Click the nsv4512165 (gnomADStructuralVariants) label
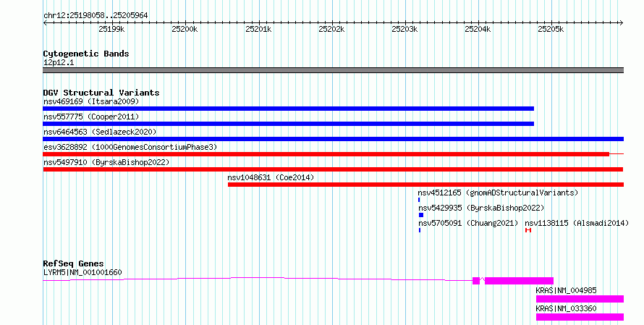 pos(498,193)
